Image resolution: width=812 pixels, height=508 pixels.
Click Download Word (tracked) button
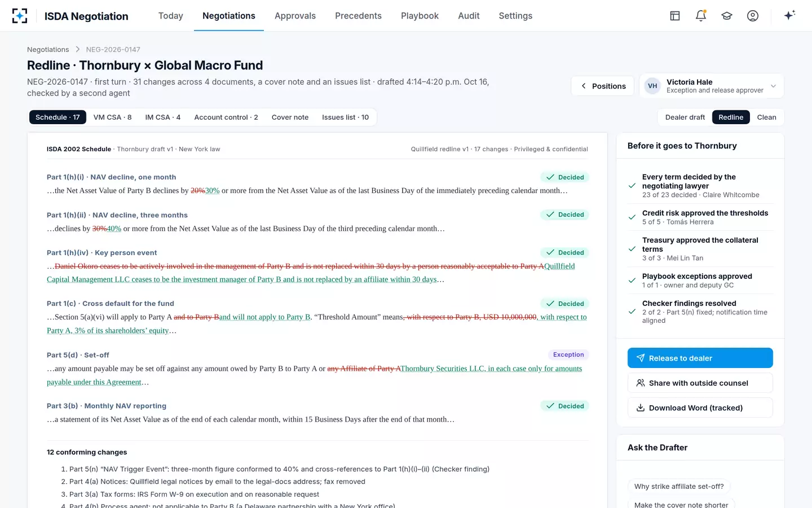[700, 408]
